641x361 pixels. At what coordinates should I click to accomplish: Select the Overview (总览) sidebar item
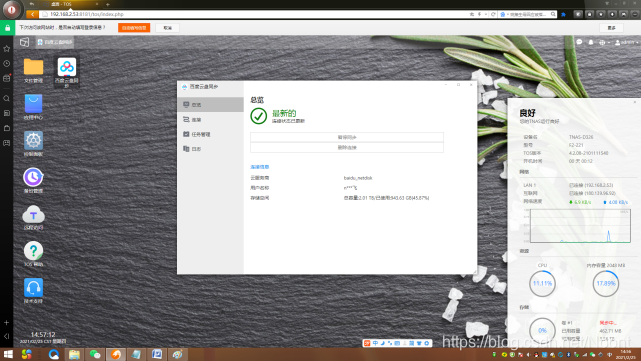point(211,105)
